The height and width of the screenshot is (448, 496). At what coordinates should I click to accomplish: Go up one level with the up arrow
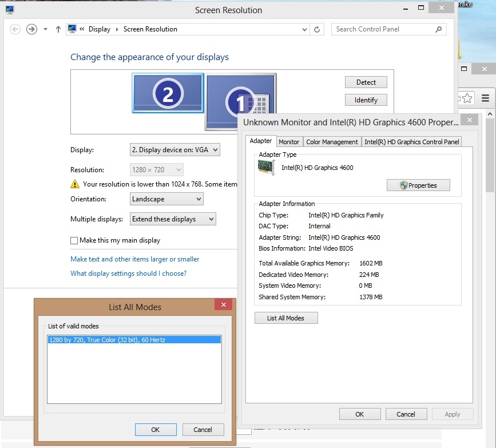click(x=58, y=29)
